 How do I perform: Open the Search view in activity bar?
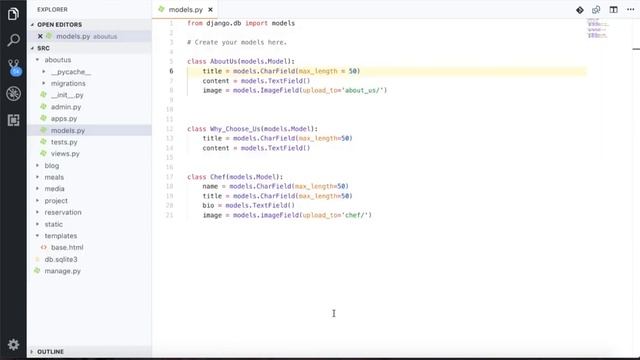tap(13, 40)
